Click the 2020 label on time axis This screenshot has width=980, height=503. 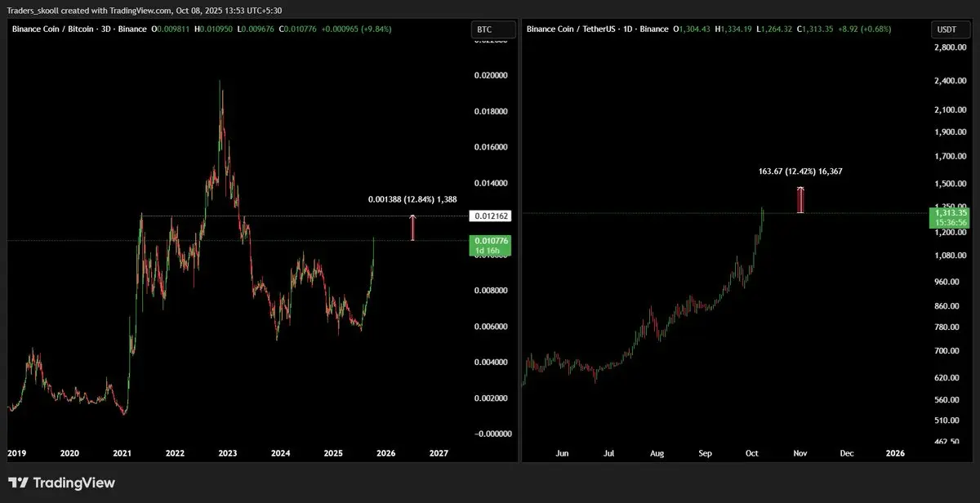(x=69, y=452)
